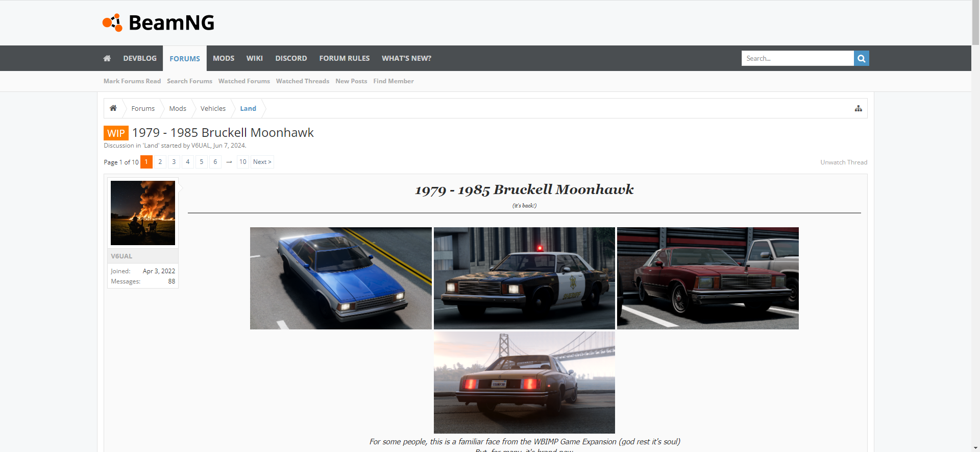Open Find Member link

(x=394, y=81)
